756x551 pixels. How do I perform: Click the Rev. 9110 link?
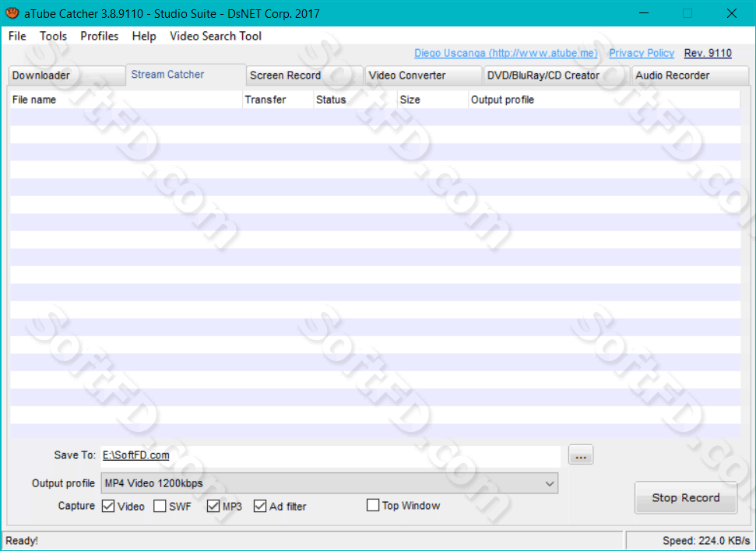[x=708, y=53]
